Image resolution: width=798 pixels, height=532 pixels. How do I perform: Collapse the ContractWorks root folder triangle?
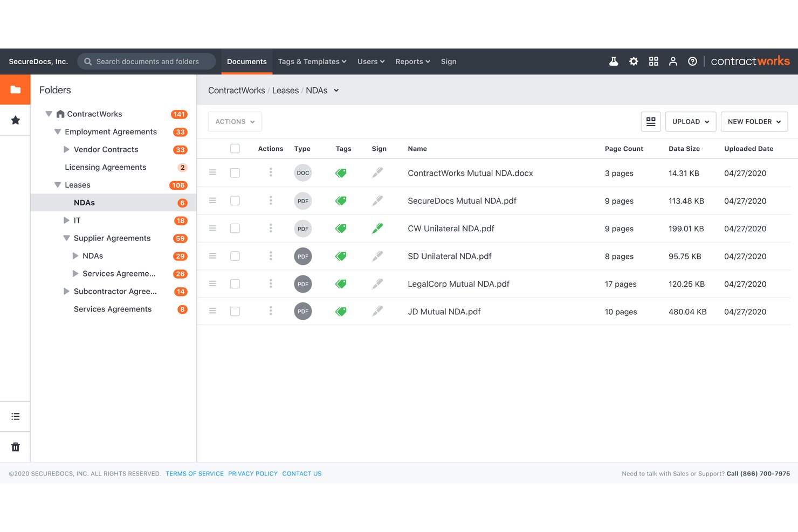coord(49,114)
